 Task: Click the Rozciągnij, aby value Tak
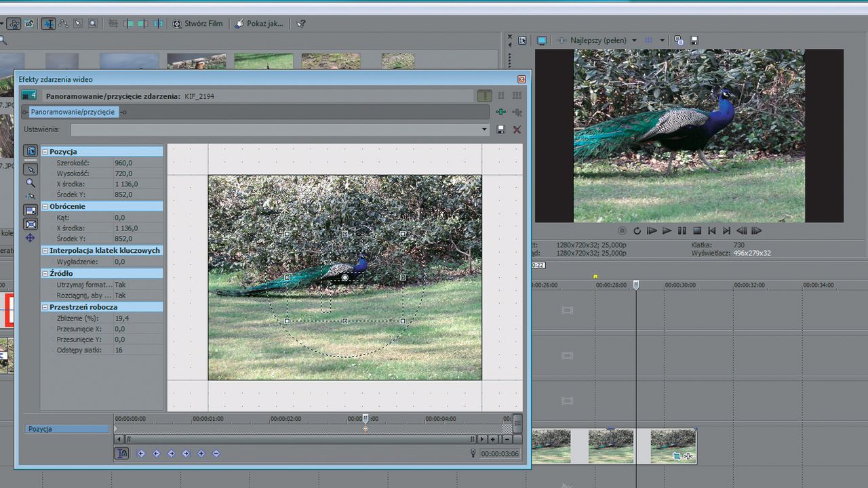138,296
